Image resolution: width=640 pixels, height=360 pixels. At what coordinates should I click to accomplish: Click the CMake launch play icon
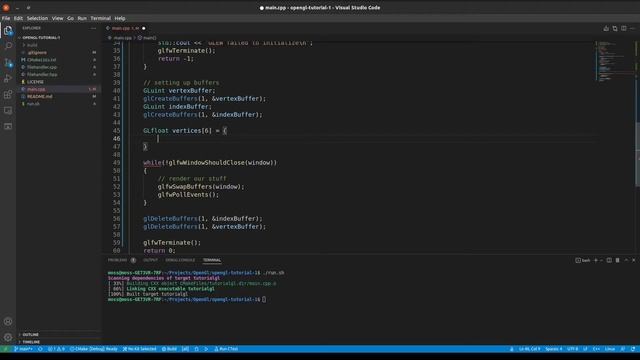(206, 349)
